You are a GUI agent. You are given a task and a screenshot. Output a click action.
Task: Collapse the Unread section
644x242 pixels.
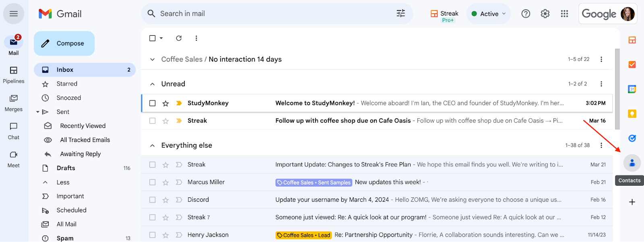tap(152, 84)
